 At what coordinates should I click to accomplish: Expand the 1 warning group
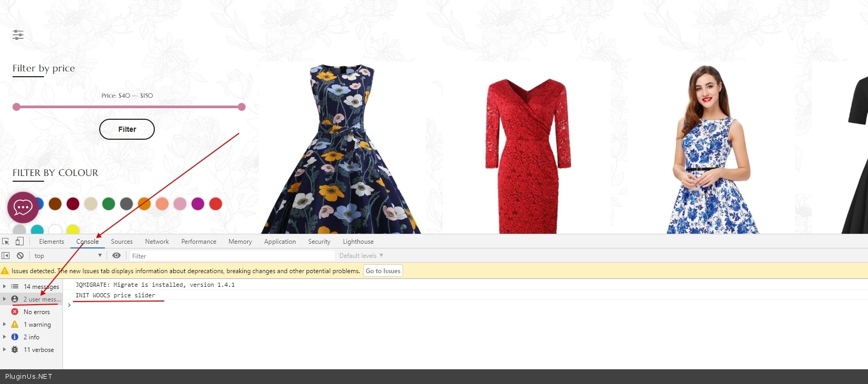[x=5, y=325]
